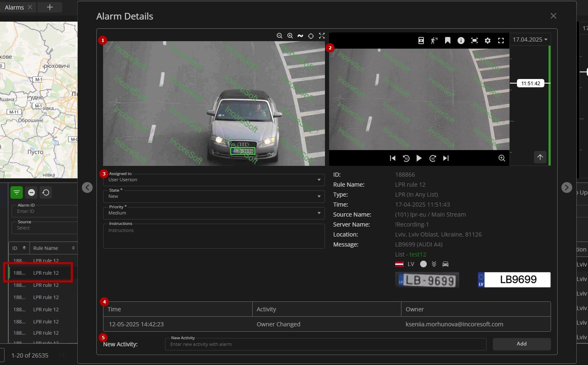Click the green vertical timeline bar
Viewport: 588px width, 365px height.
tap(549, 106)
